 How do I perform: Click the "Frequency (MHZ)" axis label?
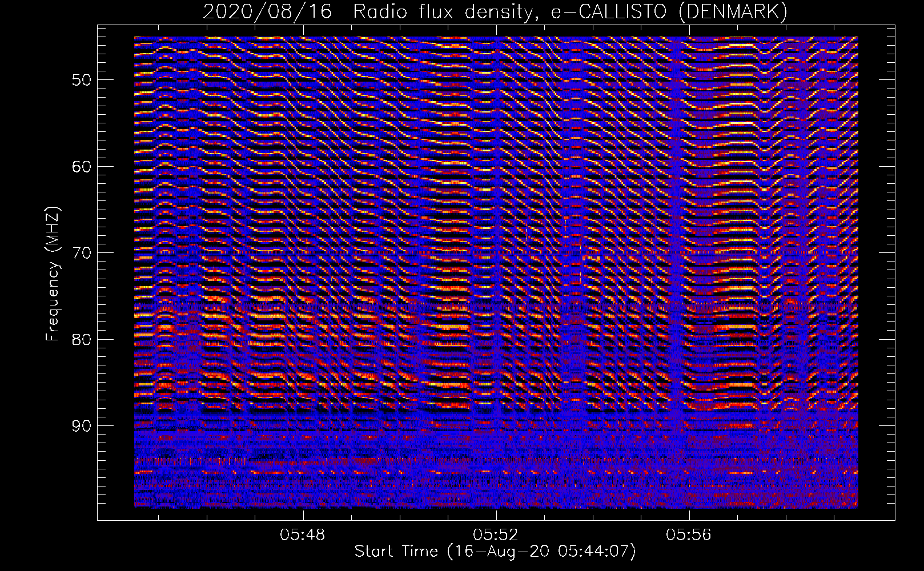pyautogui.click(x=53, y=274)
